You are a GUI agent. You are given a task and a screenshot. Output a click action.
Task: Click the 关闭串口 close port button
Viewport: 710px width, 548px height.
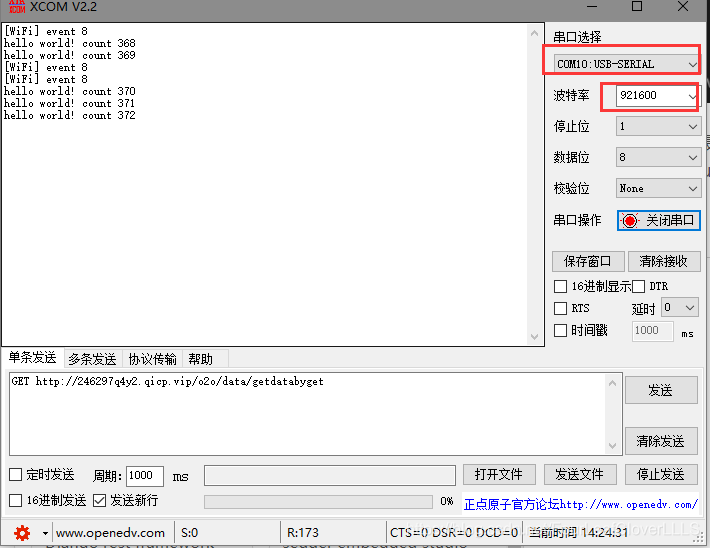click(x=658, y=221)
